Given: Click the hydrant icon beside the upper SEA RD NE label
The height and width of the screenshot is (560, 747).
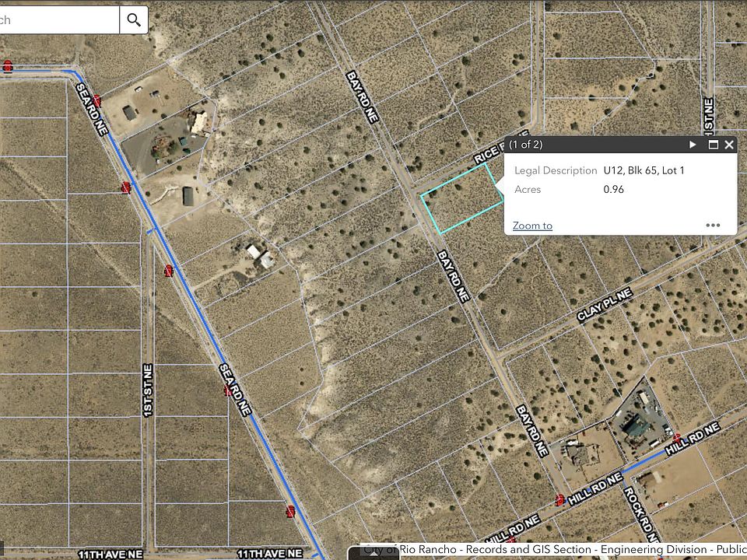Looking at the screenshot, I should click(96, 101).
